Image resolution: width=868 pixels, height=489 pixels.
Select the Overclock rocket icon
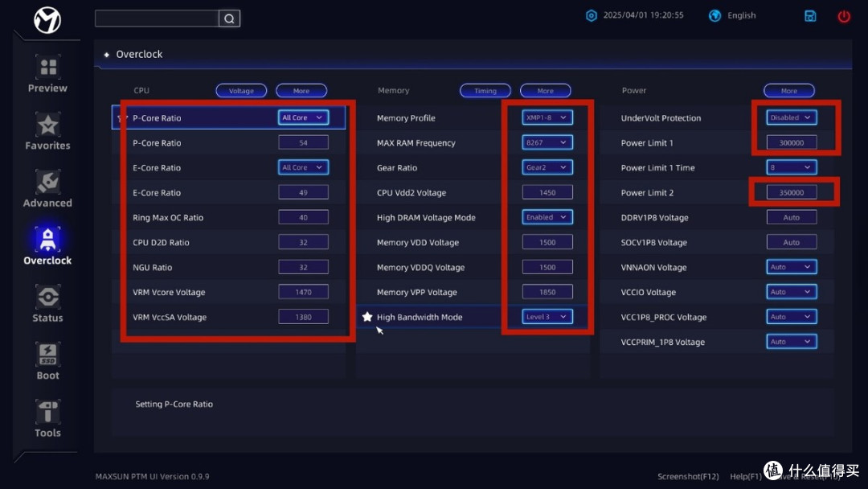[x=47, y=239]
